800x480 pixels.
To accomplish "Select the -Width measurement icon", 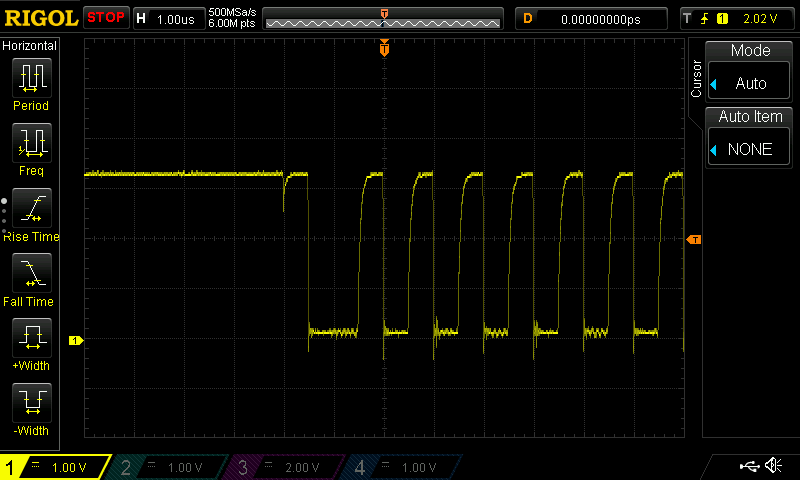I will tap(32, 402).
